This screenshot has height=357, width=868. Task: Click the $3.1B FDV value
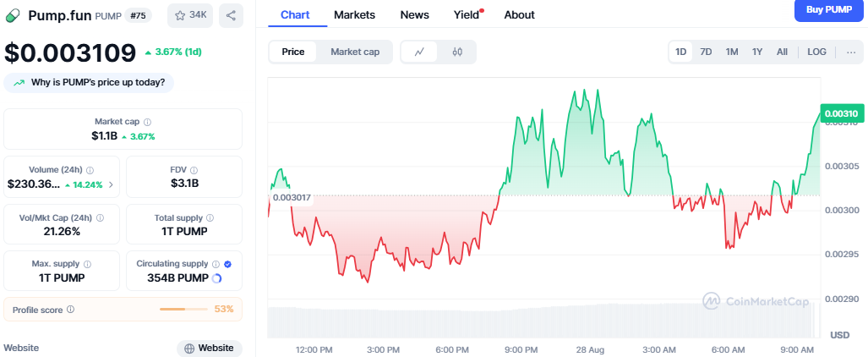[x=184, y=184]
